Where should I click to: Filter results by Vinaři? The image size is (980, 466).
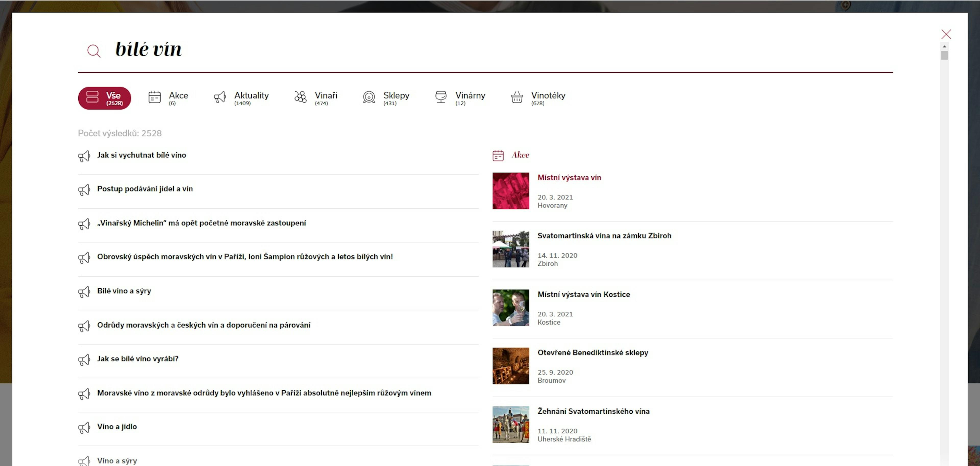(x=316, y=98)
